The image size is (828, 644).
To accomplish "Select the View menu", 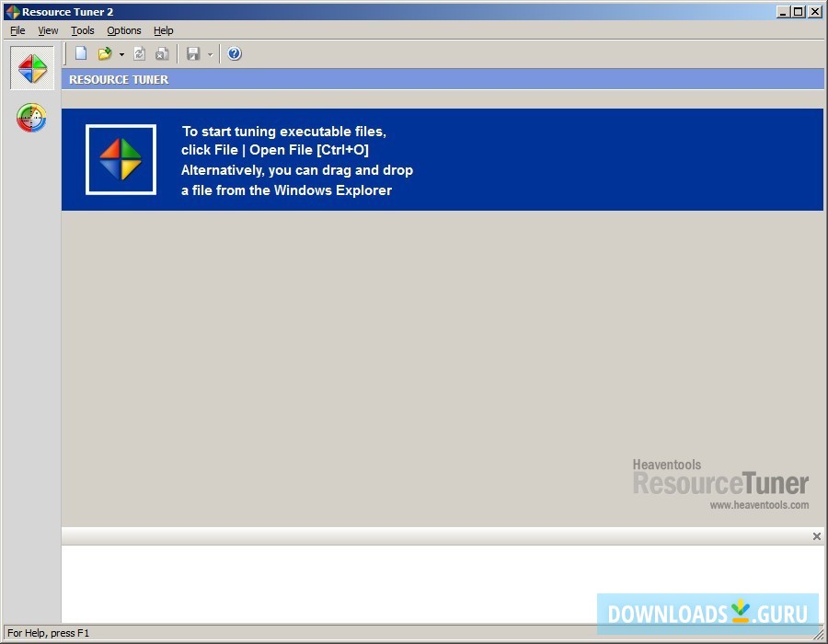I will 47,30.
